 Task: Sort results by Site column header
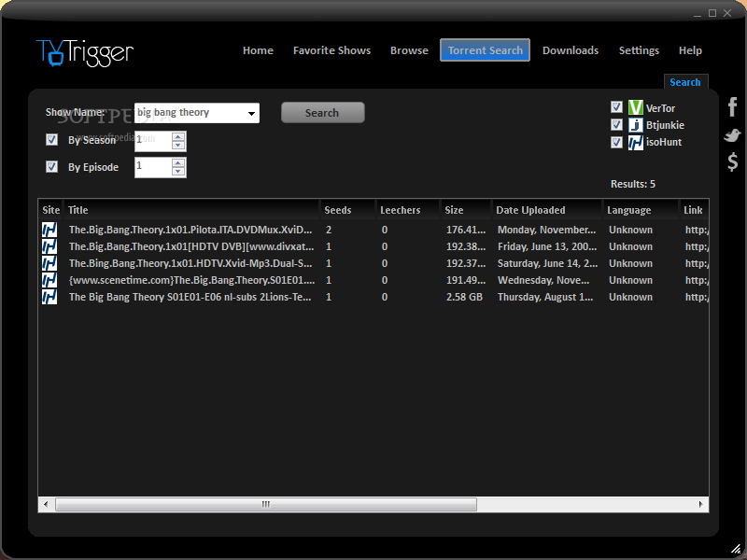click(x=51, y=210)
